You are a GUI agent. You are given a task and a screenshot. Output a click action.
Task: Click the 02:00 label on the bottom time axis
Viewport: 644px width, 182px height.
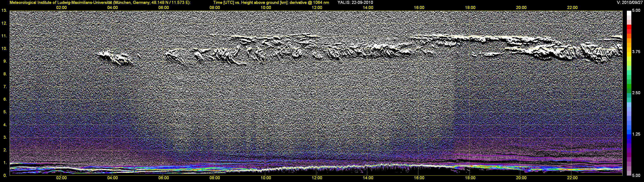(61, 178)
